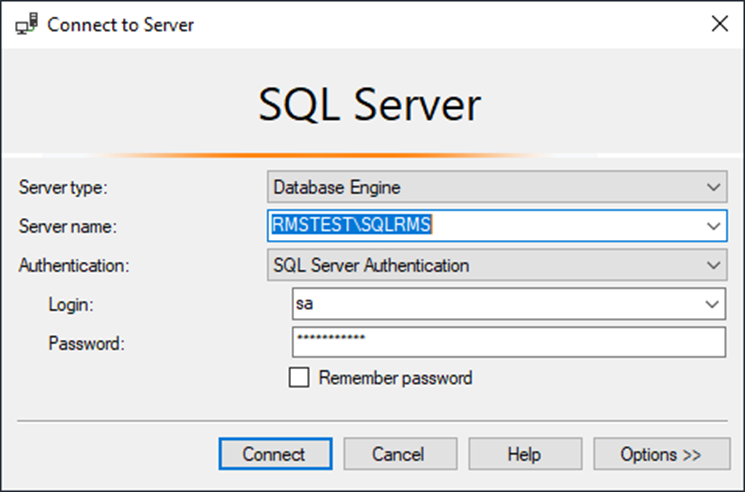Click the Login: label
Screen dimensions: 745x492
[x=71, y=305]
